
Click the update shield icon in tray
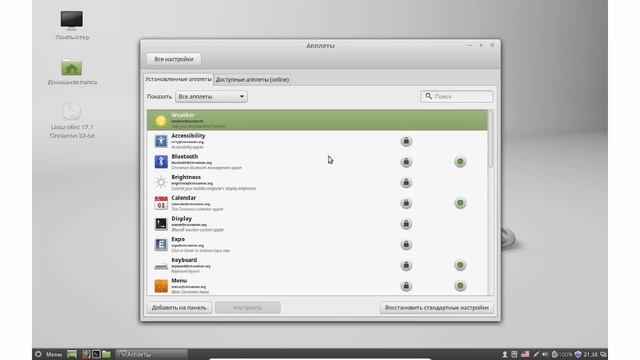pyautogui.click(x=578, y=354)
